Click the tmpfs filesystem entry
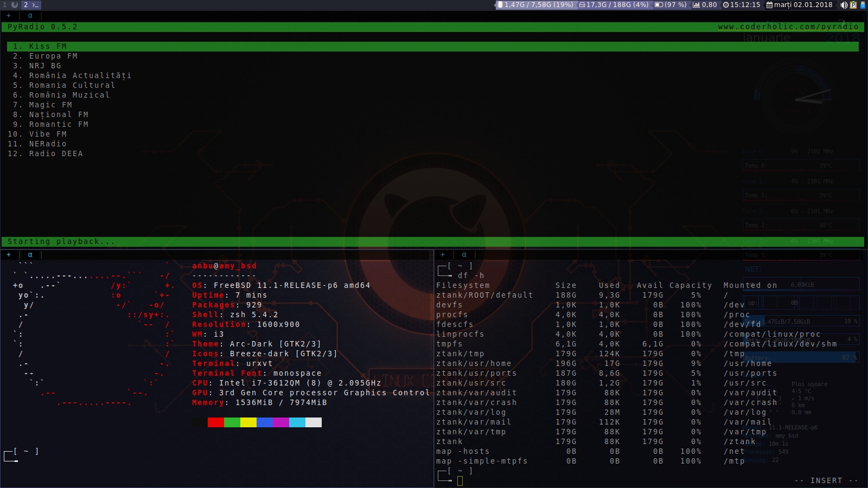The image size is (868, 488). click(449, 344)
